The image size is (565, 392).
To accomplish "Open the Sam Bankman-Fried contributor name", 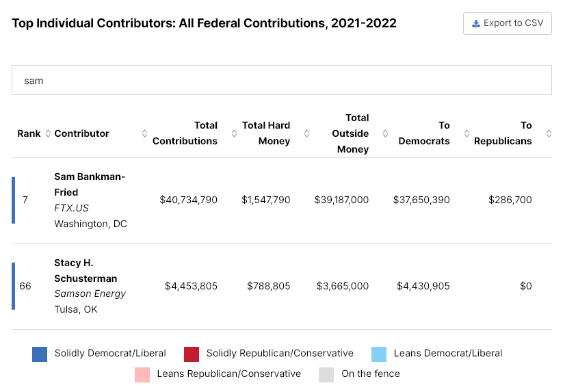I will (x=90, y=184).
